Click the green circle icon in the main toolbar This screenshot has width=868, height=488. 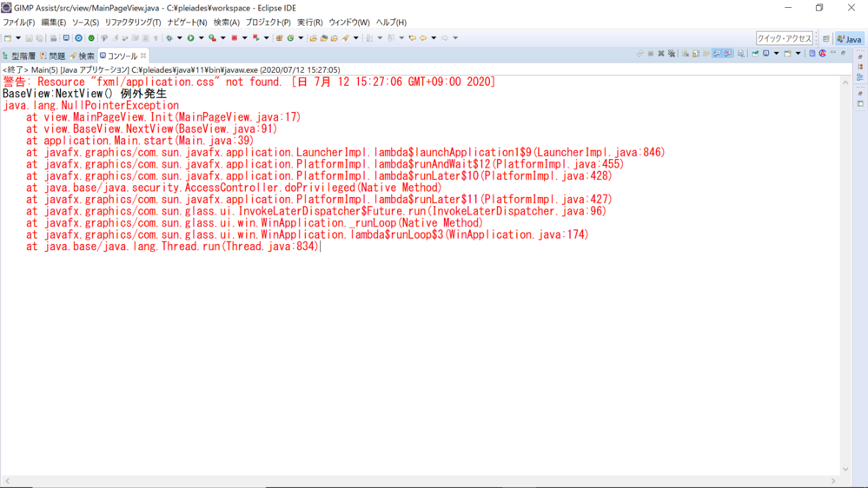point(91,38)
